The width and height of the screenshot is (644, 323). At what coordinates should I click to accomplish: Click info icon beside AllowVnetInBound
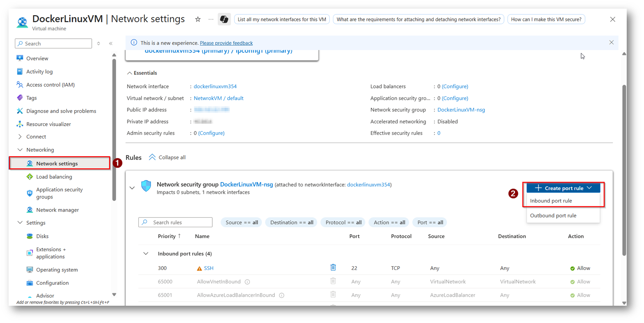point(247,282)
